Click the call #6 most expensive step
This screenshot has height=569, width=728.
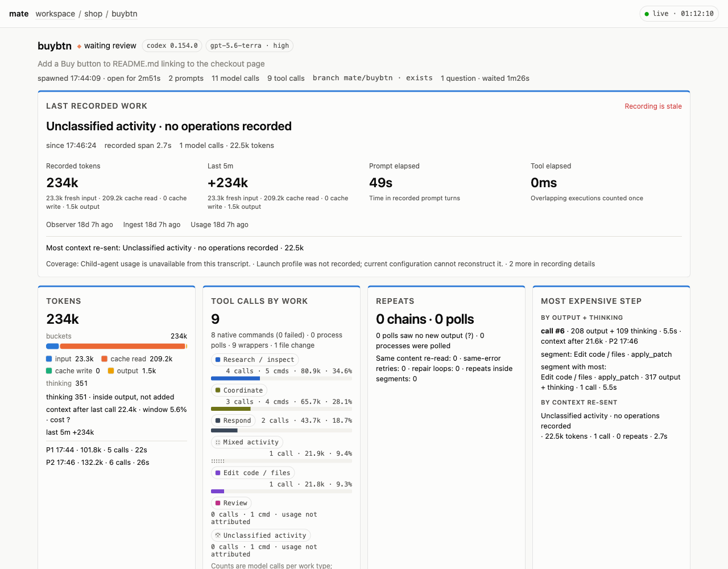click(x=553, y=331)
